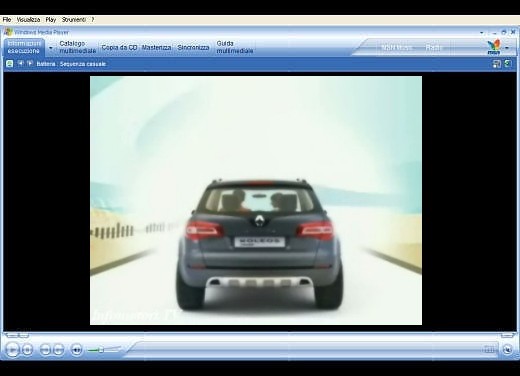Open Catalogo multimediale tab
This screenshot has height=376, width=520.
77,47
